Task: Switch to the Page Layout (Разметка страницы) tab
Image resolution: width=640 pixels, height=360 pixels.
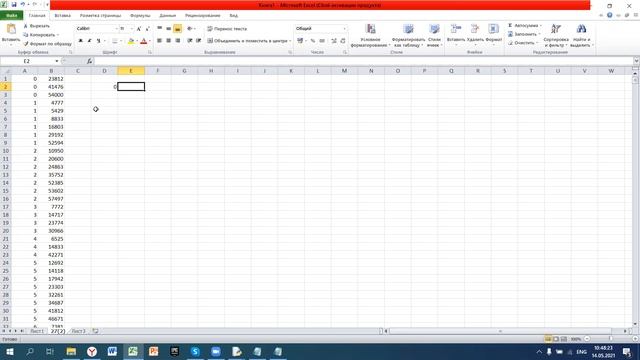Action: [100, 16]
